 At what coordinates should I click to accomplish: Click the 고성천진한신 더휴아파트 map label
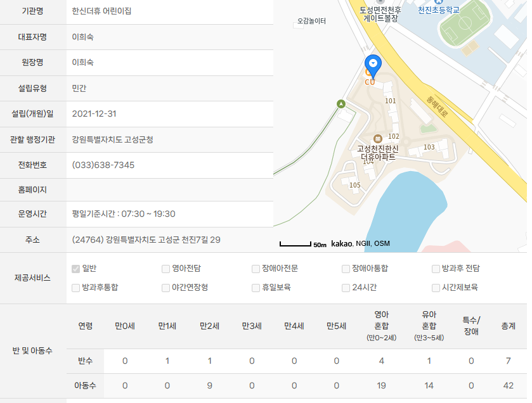(378, 153)
